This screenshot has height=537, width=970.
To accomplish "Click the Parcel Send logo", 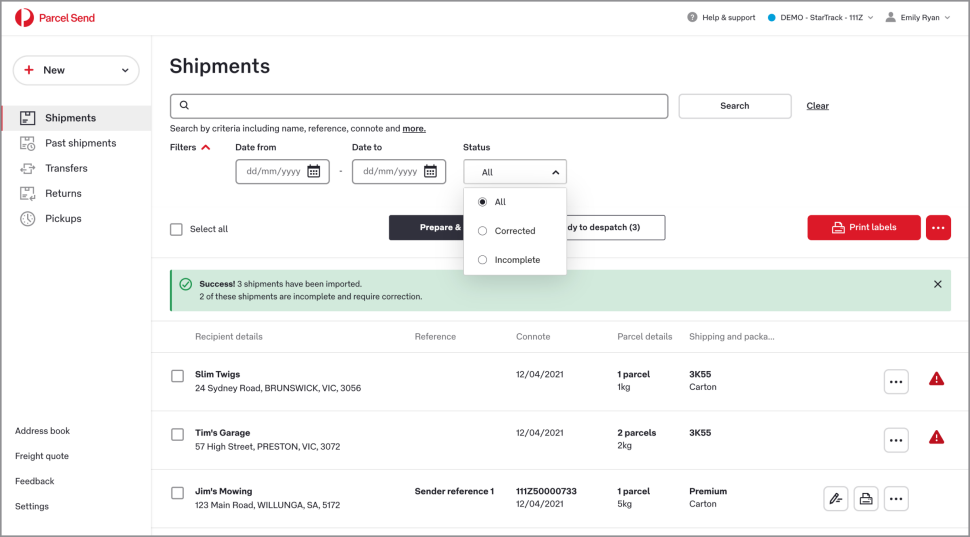I will (x=55, y=18).
